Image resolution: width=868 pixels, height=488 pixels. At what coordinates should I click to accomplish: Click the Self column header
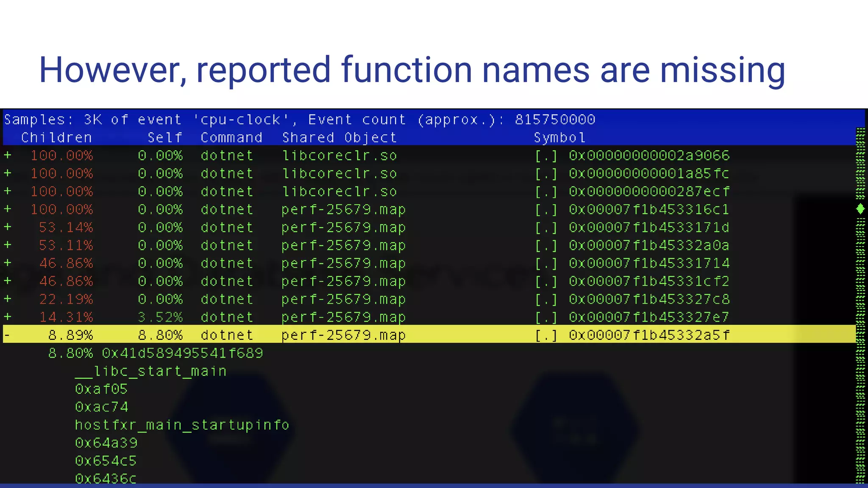(x=165, y=137)
